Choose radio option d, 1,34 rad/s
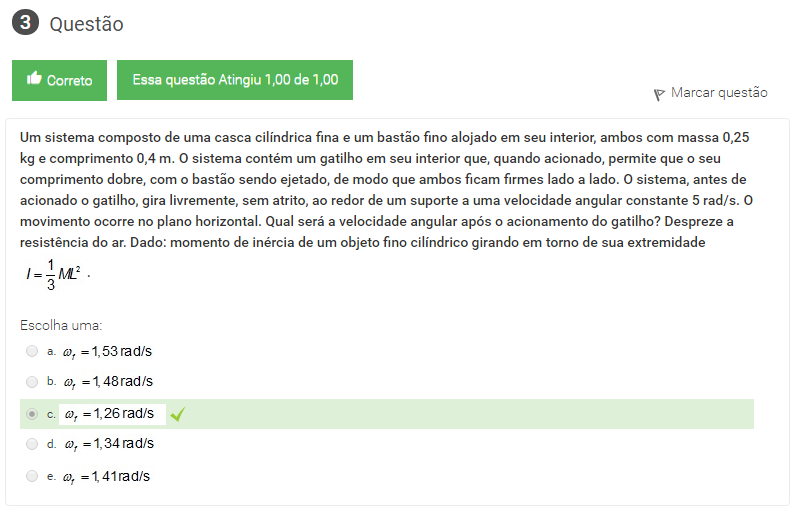The width and height of the screenshot is (791, 506). click(x=32, y=444)
